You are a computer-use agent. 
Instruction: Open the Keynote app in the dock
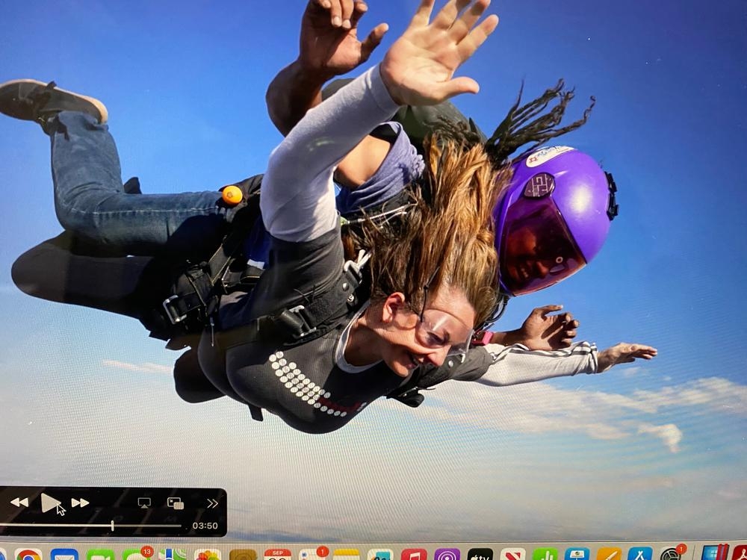(577, 555)
